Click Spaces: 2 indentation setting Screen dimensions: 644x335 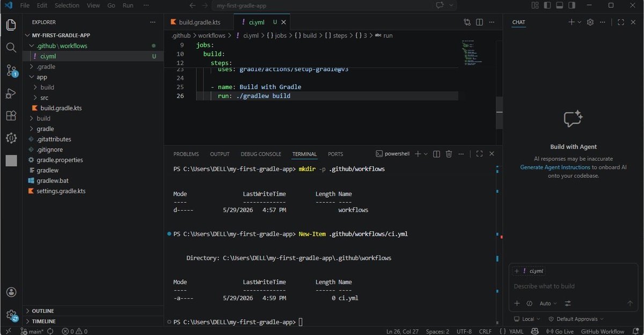click(437, 331)
